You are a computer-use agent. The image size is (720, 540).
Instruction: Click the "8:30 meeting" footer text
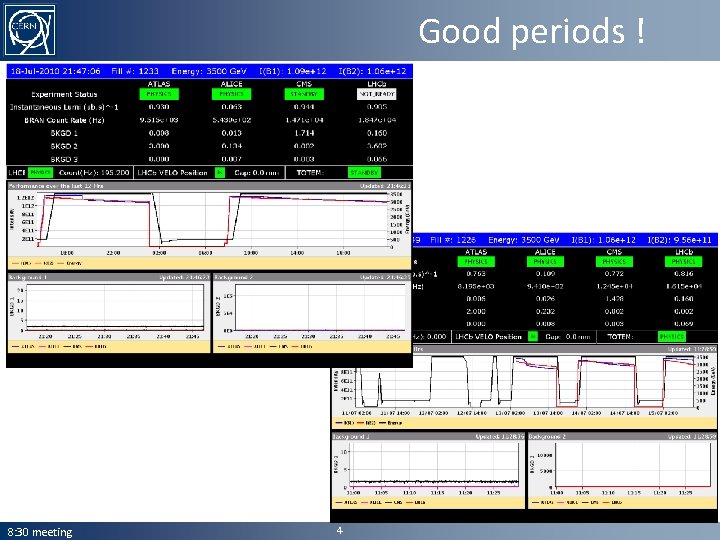click(x=40, y=532)
